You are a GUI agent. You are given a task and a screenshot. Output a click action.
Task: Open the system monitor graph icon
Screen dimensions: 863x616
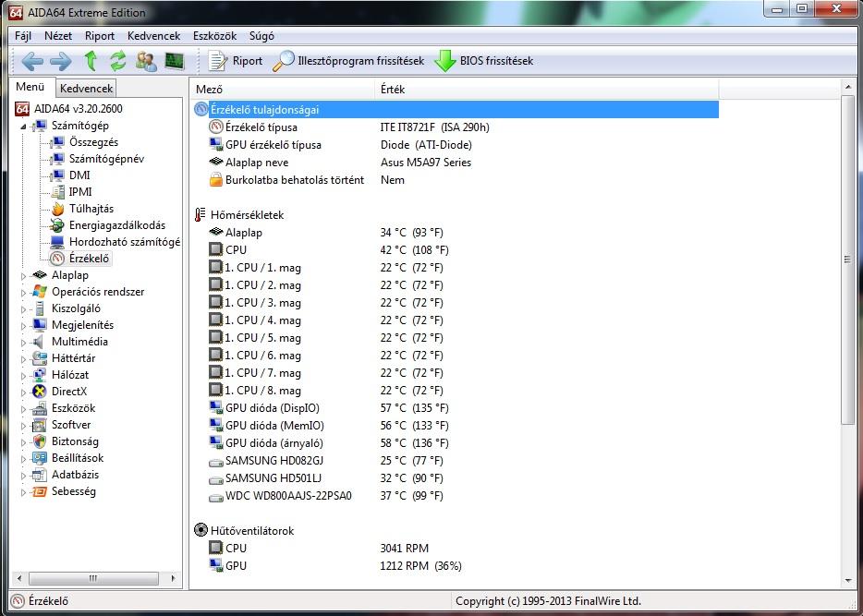click(x=175, y=61)
